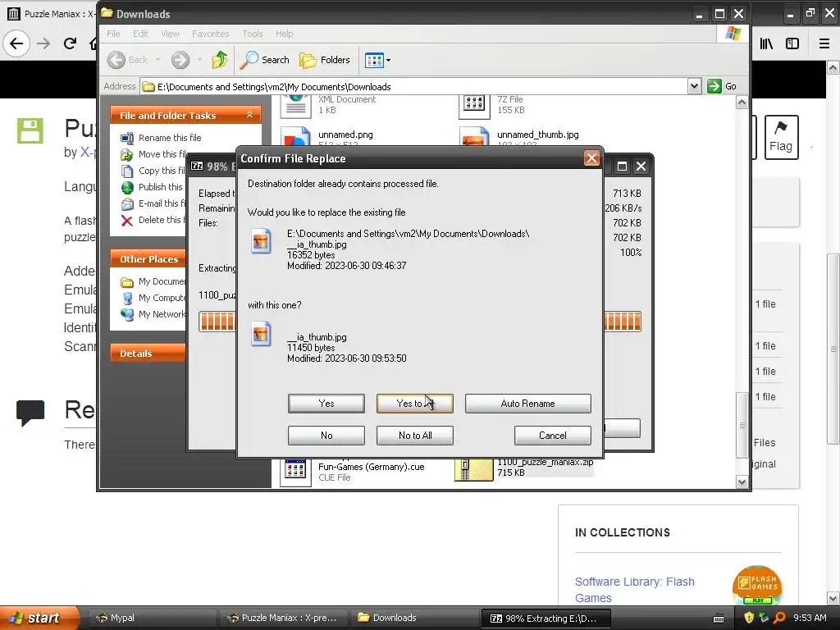This screenshot has width=840, height=630.
Task: Click security shield tray icon
Action: click(749, 618)
